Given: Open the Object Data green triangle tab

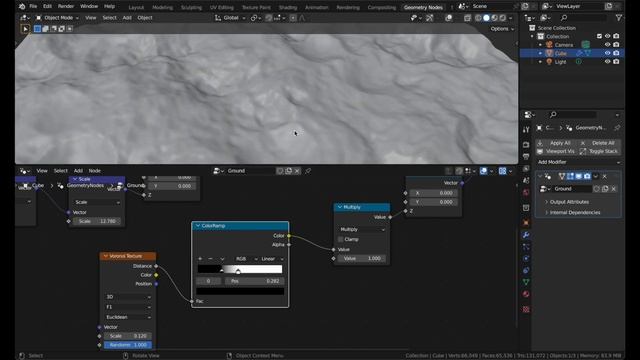Looking at the screenshot, I should coord(526,282).
